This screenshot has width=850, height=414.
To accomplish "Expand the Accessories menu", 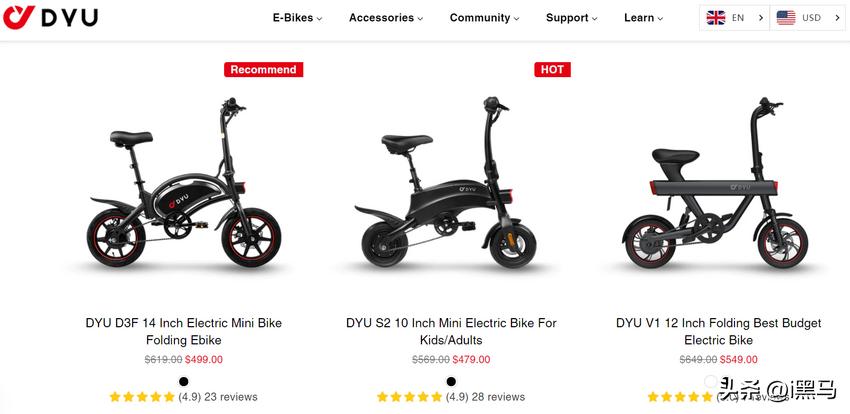I will point(386,18).
